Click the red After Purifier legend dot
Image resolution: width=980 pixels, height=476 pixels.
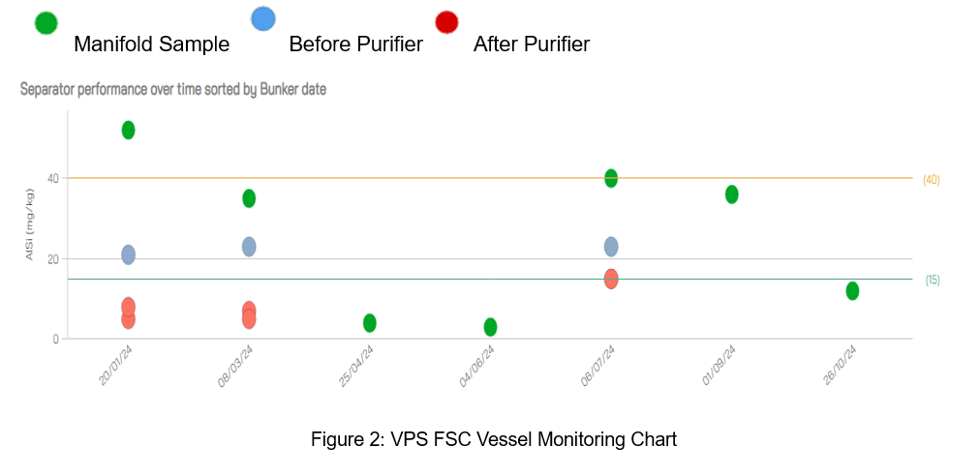[x=446, y=21]
